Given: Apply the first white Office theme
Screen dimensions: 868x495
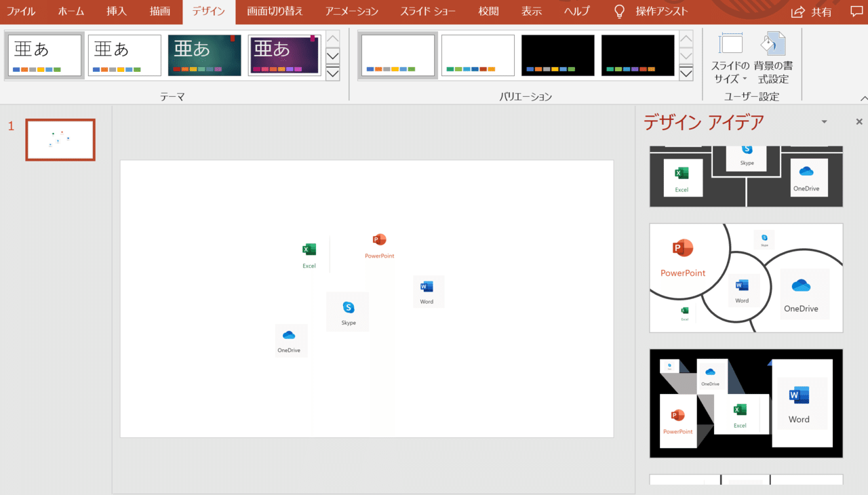Looking at the screenshot, I should pos(45,56).
